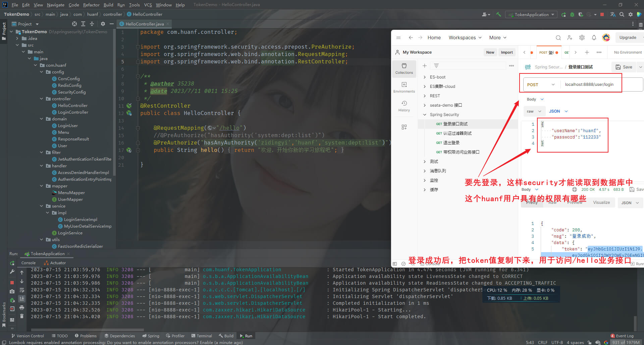Click the Postman request URL field
Image resolution: width=644 pixels, height=345 pixels.
(x=602, y=84)
